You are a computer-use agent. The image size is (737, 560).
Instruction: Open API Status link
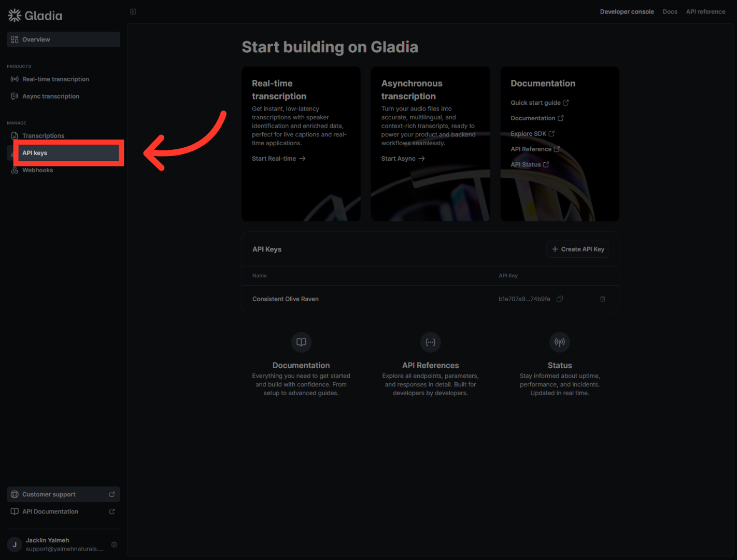tap(530, 165)
